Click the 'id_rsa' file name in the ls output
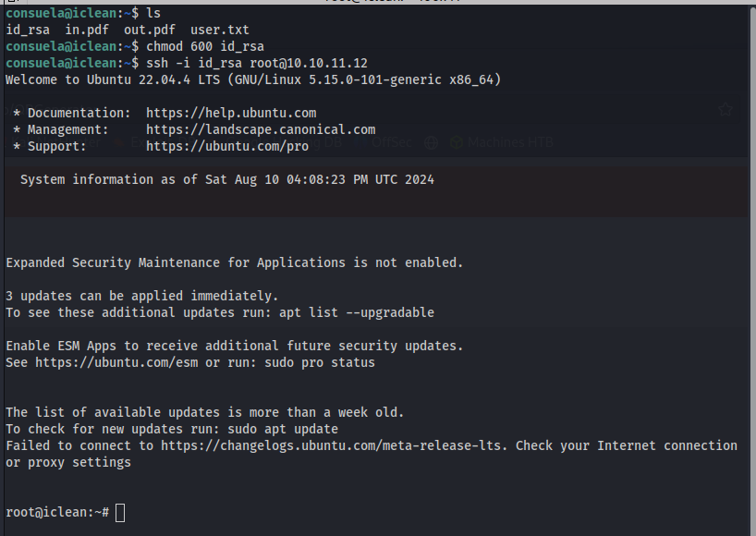 tap(28, 30)
